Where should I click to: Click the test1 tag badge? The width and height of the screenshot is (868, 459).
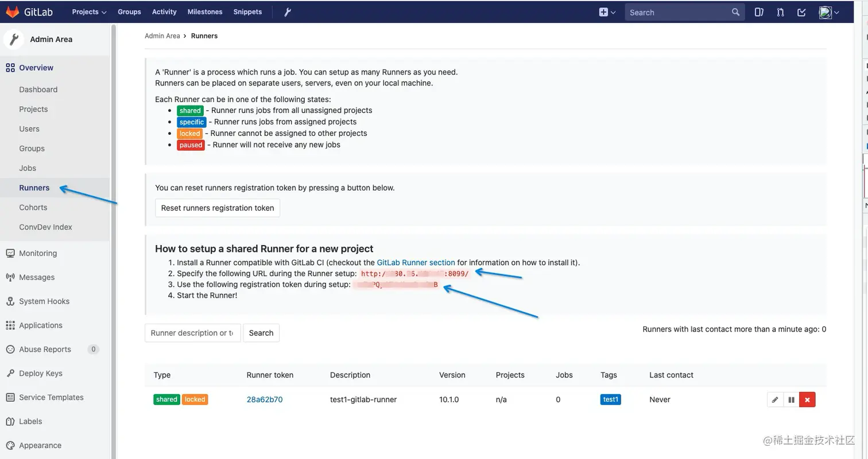[611, 400]
